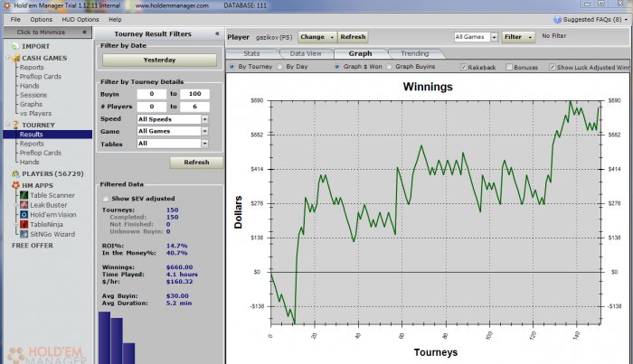Select Sessions under CASH GAMES
Screen dimensions: 633x364
tap(33, 95)
